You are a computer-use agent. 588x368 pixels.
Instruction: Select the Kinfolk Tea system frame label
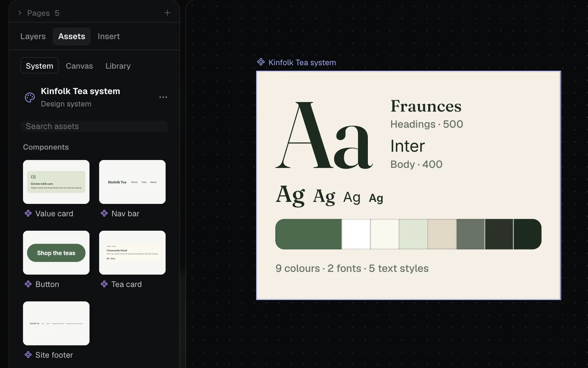[x=302, y=63]
